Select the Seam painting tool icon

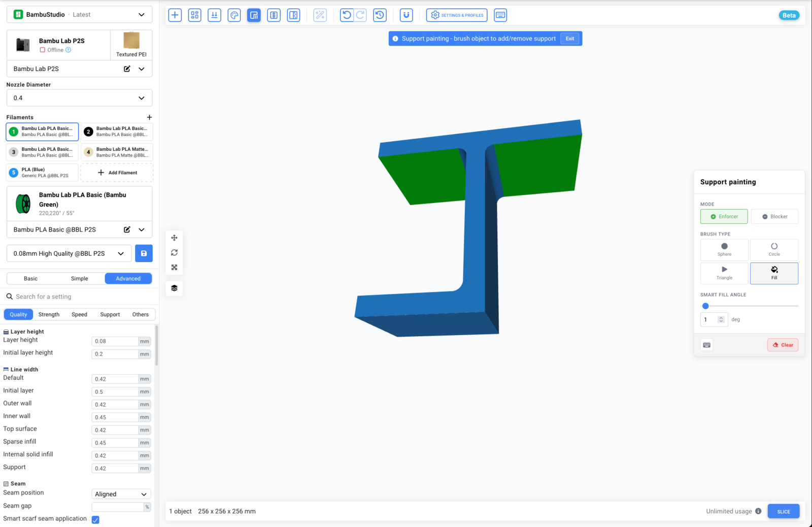274,15
